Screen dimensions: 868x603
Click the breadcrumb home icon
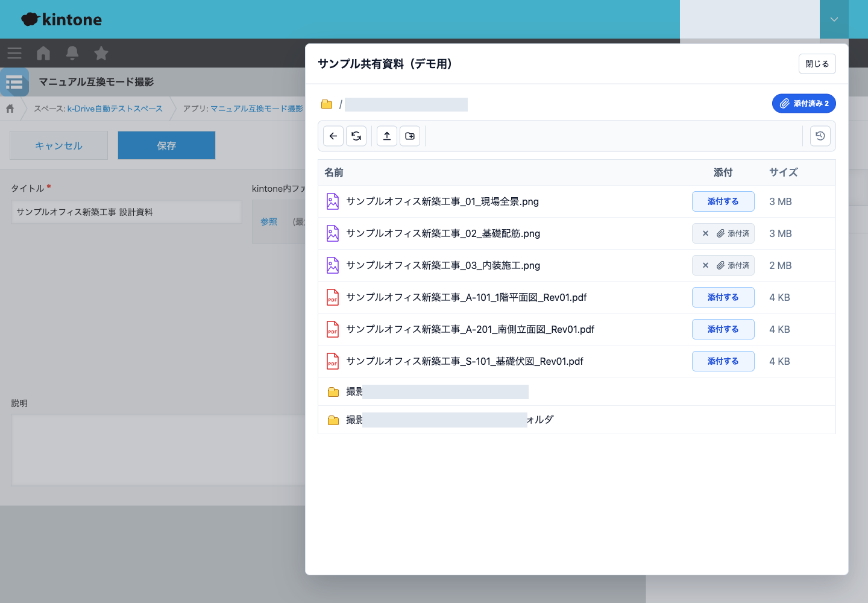[10, 109]
